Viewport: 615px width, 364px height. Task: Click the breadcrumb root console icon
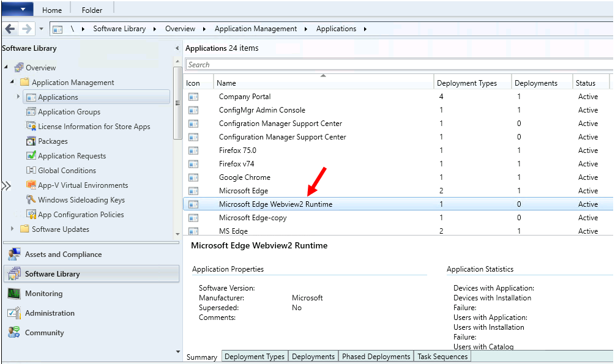58,29
